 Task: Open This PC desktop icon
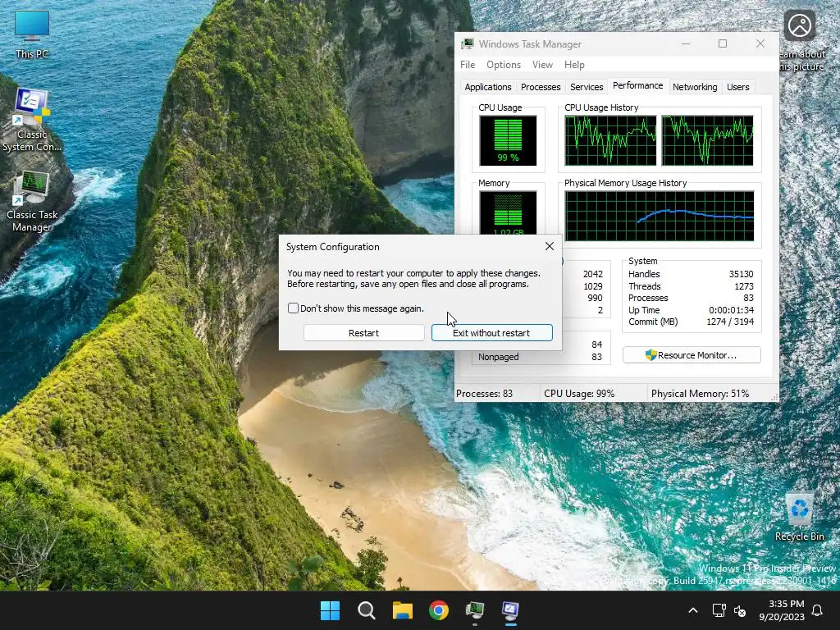32,34
